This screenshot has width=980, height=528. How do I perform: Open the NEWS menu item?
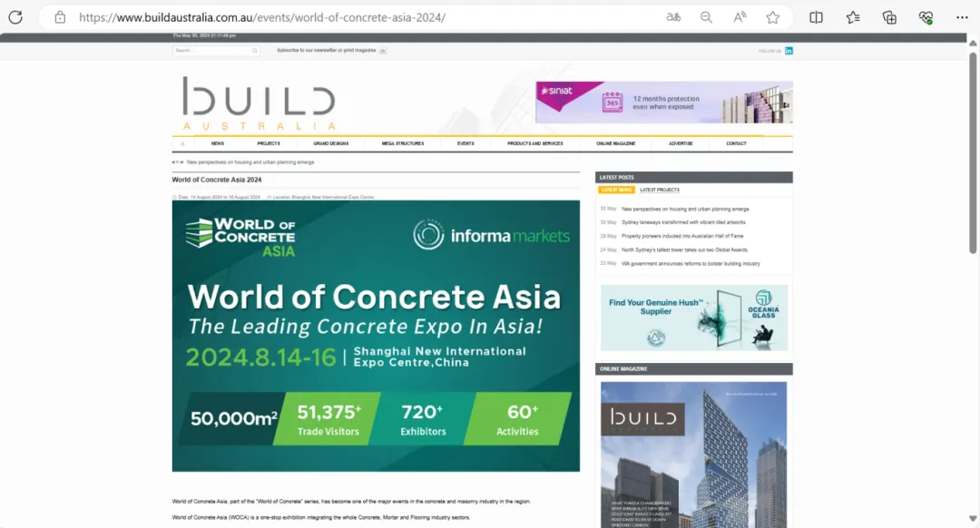[x=218, y=143]
